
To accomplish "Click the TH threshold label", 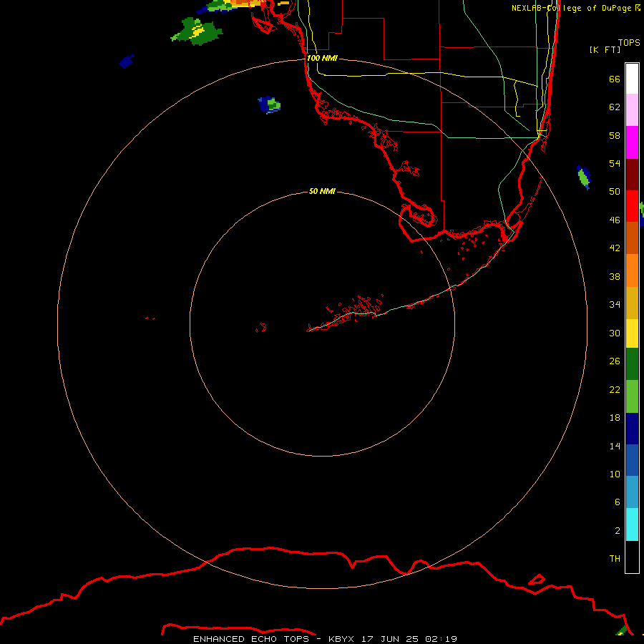I will (615, 559).
